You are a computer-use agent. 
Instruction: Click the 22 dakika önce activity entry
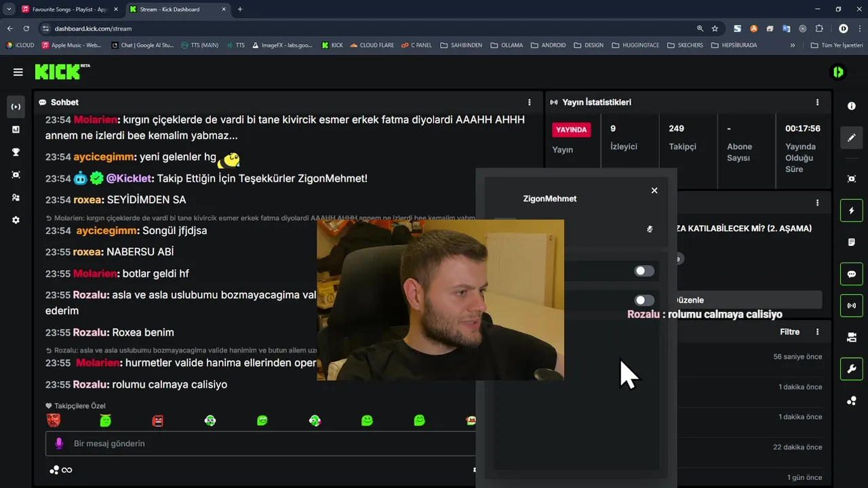(797, 447)
